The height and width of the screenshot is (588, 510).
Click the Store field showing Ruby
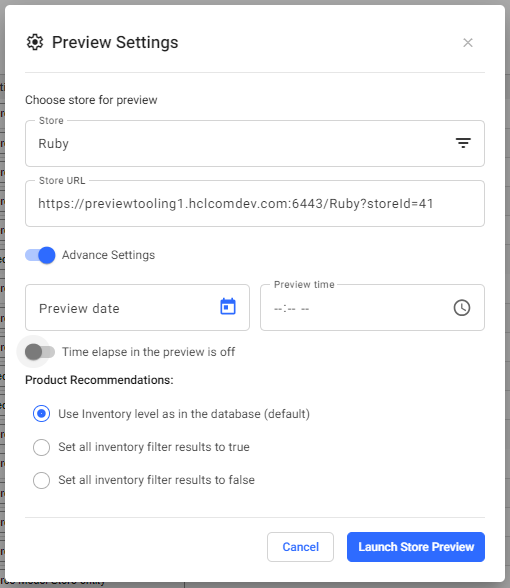(x=255, y=144)
